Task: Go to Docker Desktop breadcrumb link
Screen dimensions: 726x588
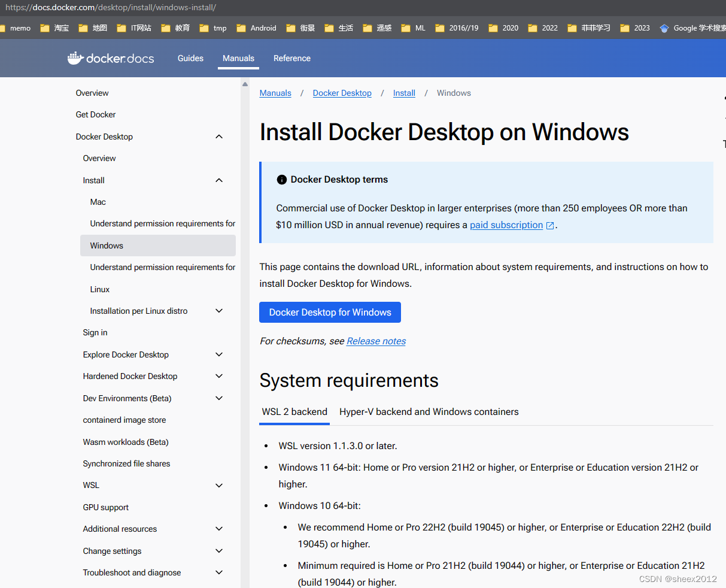Action: (x=342, y=93)
